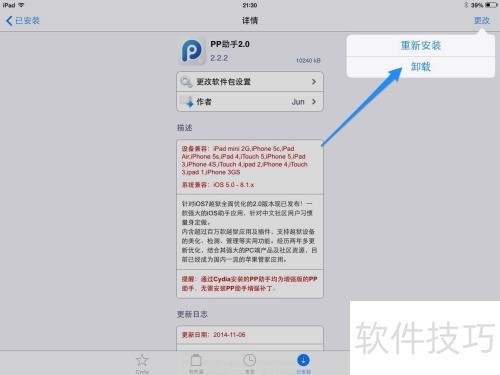500x375 pixels.
Task: Click the battery indicator in status bar
Action: (491, 5)
